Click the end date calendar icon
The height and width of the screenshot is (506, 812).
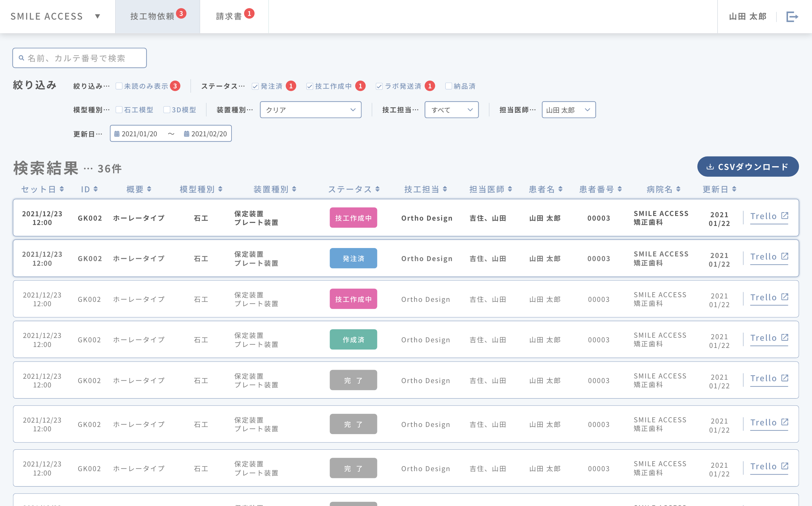click(187, 134)
